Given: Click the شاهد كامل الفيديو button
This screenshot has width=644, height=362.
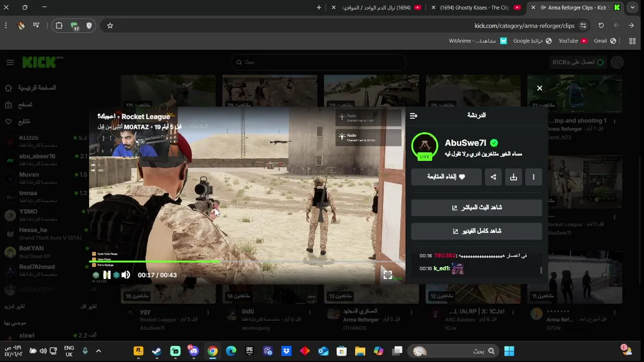Looking at the screenshot, I should point(476,231).
